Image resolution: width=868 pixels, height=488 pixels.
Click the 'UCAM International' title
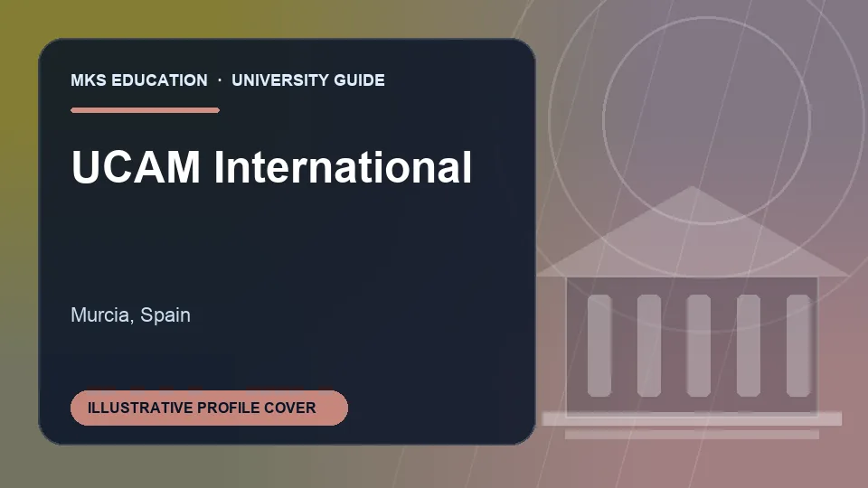pos(271,166)
